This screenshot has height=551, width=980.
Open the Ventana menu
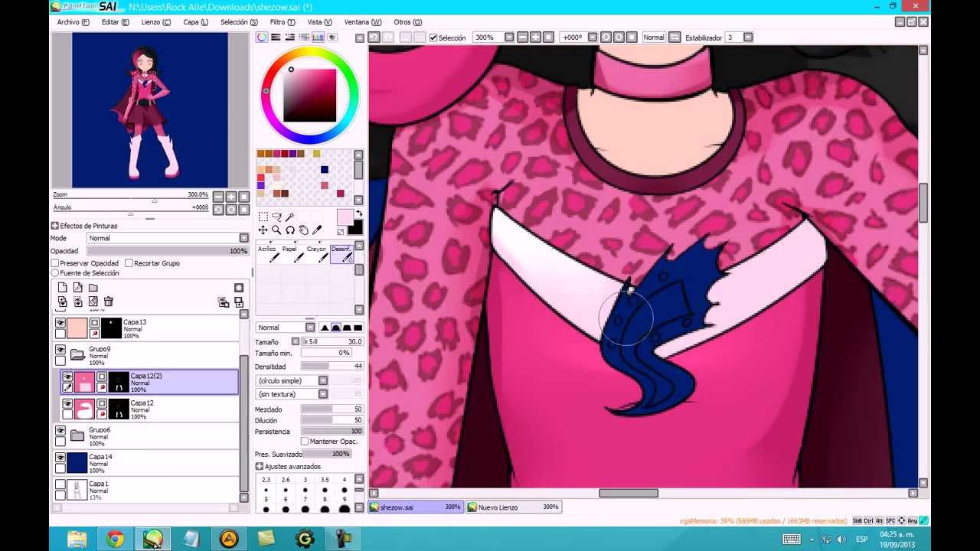(363, 22)
